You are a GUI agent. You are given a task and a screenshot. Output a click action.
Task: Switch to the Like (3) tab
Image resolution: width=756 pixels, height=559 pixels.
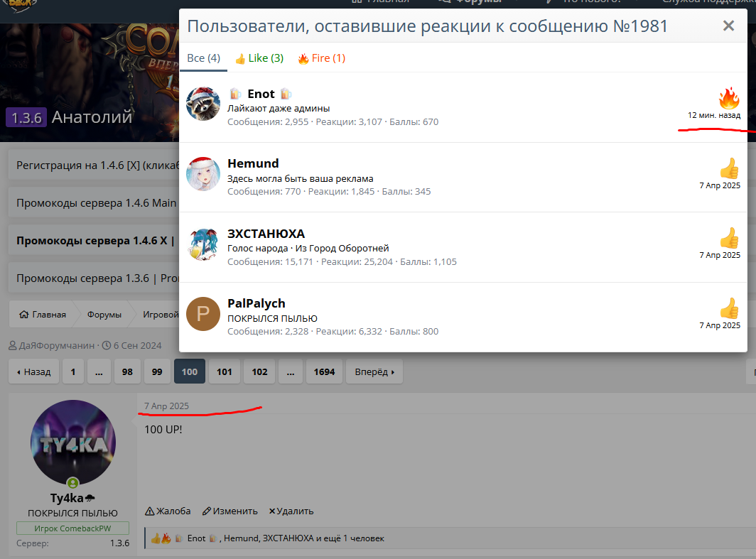point(259,58)
